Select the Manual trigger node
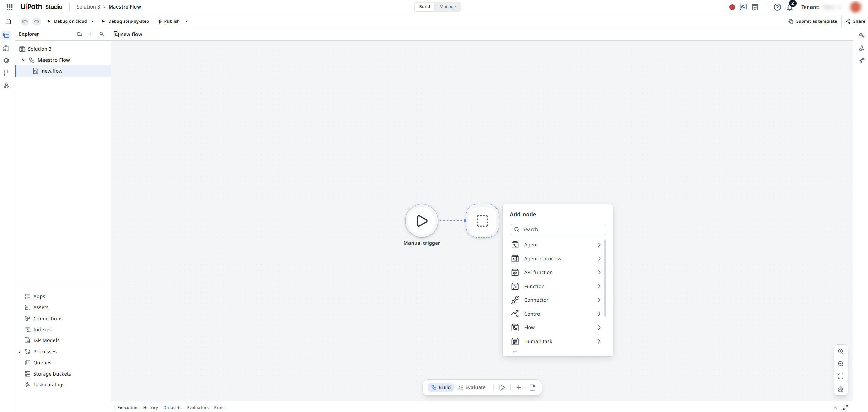Image resolution: width=868 pixels, height=412 pixels. [422, 221]
